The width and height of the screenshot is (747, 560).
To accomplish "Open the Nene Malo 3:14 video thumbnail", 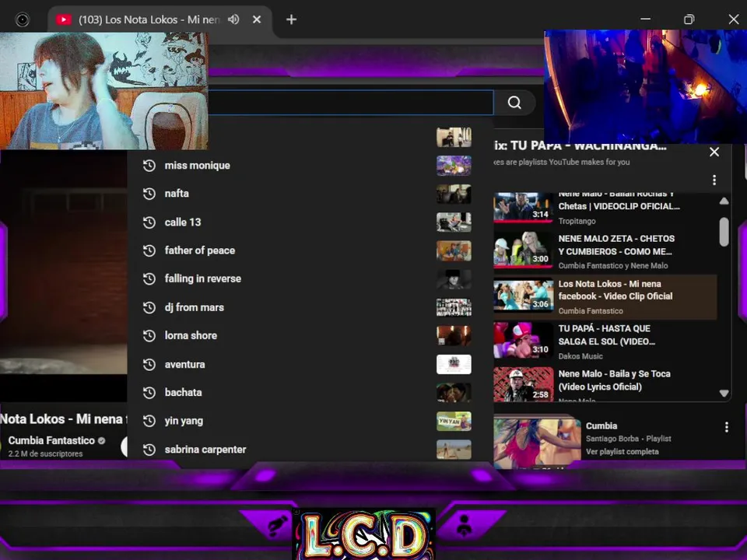I will coord(523,207).
